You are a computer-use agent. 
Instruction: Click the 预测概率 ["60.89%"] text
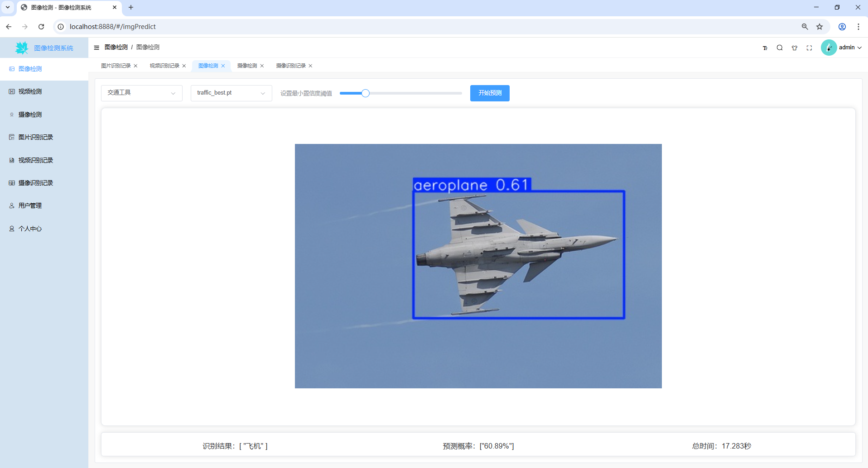coord(478,446)
